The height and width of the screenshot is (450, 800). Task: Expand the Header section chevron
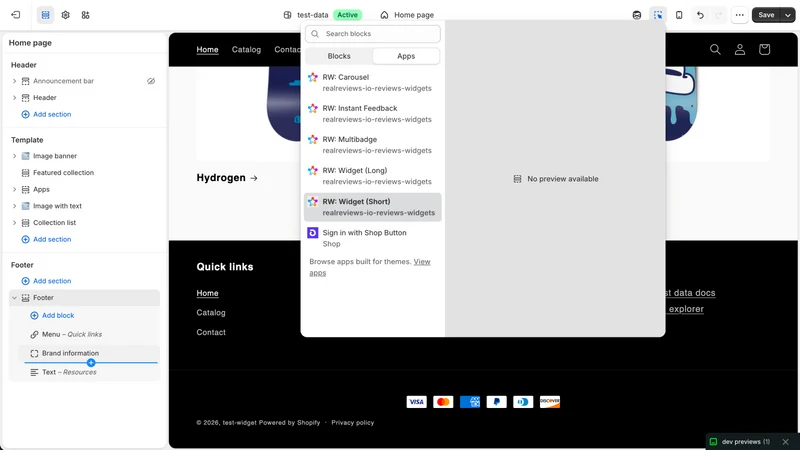point(14,97)
